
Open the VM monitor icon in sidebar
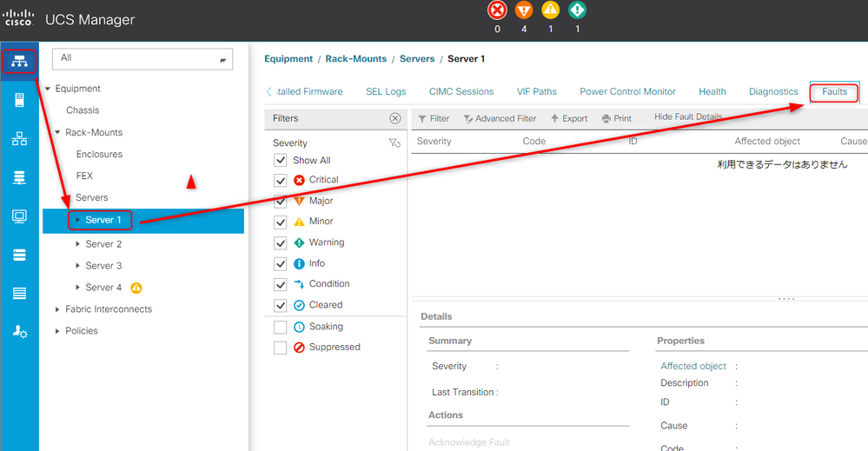tap(19, 216)
